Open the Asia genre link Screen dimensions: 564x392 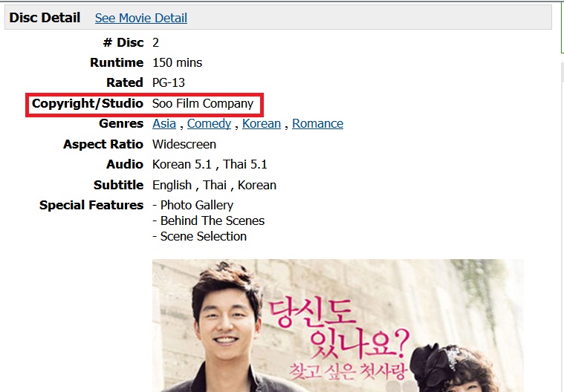point(164,123)
